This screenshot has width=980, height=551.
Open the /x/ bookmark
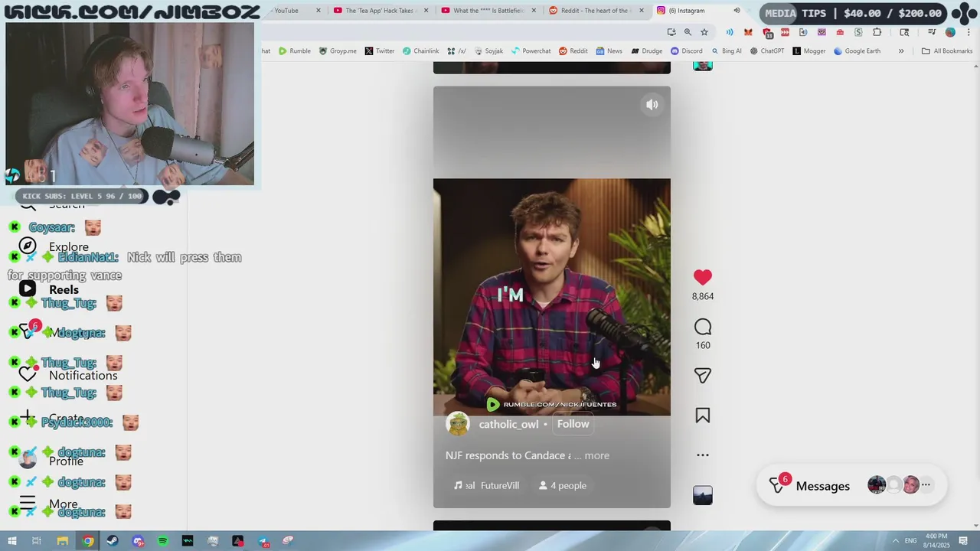pos(457,51)
